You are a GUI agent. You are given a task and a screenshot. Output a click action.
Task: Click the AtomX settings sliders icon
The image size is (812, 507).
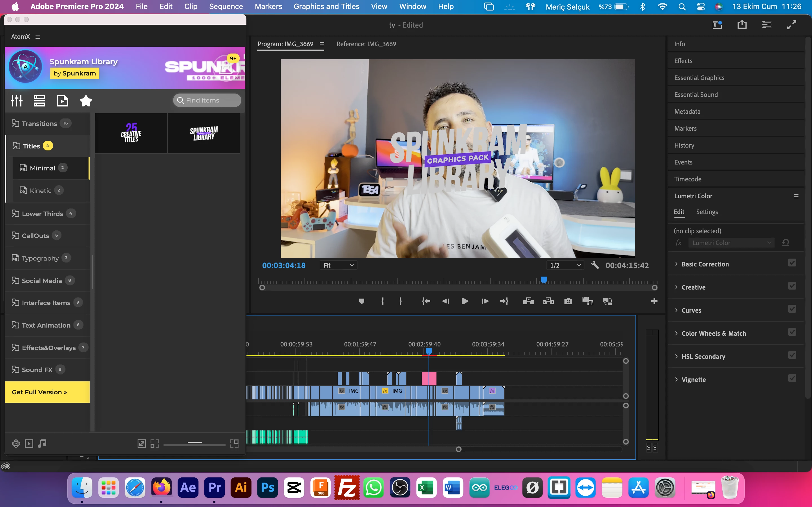(x=16, y=101)
